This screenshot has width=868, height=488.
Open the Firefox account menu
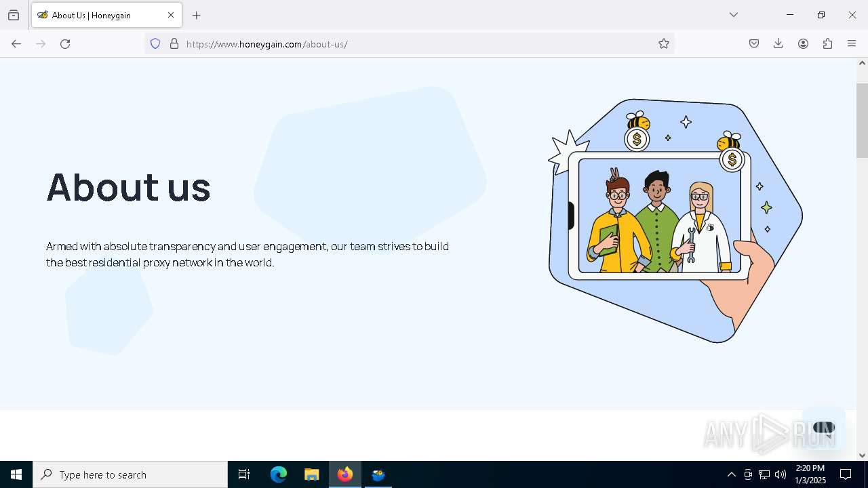point(803,43)
